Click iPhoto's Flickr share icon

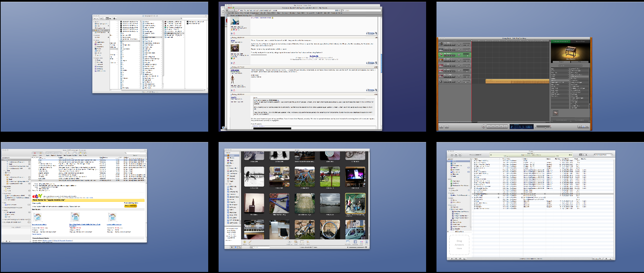pyautogui.click(x=361, y=242)
